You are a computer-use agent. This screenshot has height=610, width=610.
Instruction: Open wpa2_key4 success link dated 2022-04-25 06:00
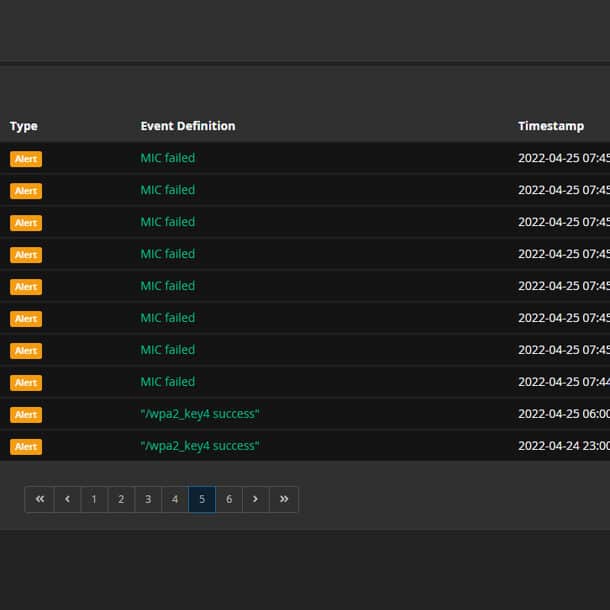coord(200,414)
